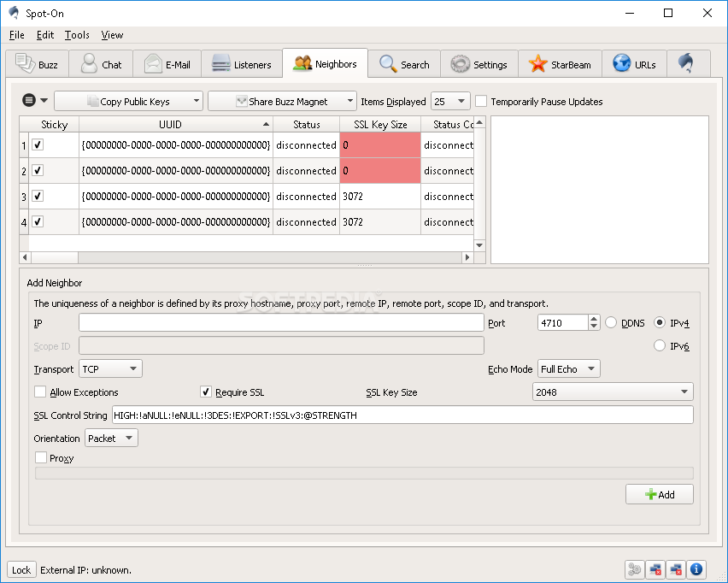Screen dimensions: 728x583
Task: Select the IPv4 radio button
Action: pos(660,322)
